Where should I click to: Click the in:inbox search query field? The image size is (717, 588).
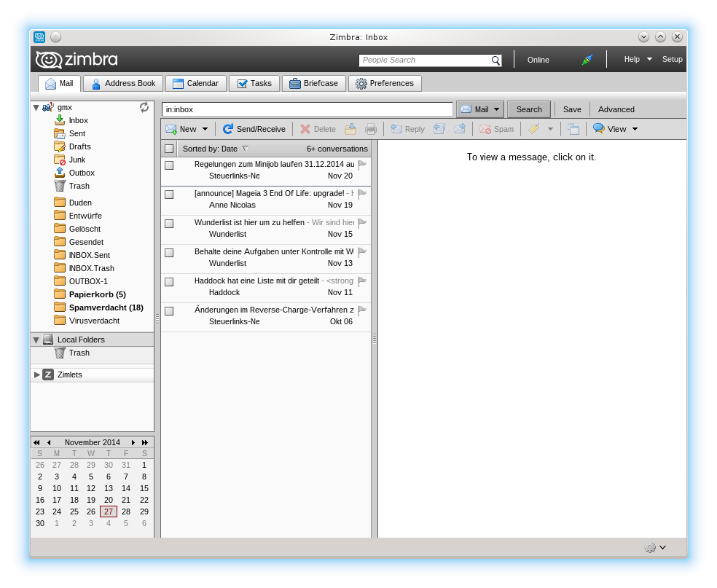tap(307, 109)
